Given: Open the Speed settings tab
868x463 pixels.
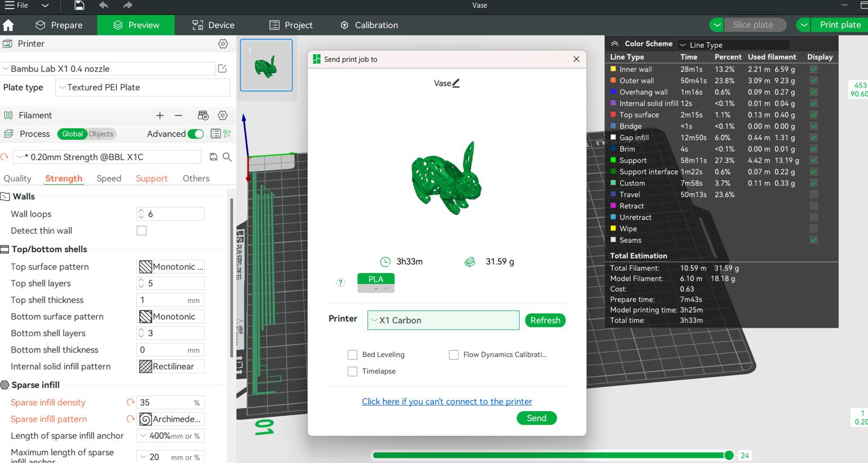Looking at the screenshot, I should coord(109,179).
